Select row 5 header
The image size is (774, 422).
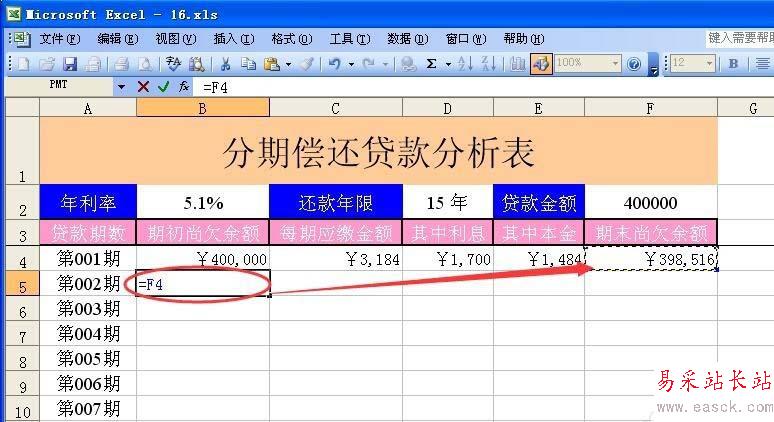coord(23,283)
